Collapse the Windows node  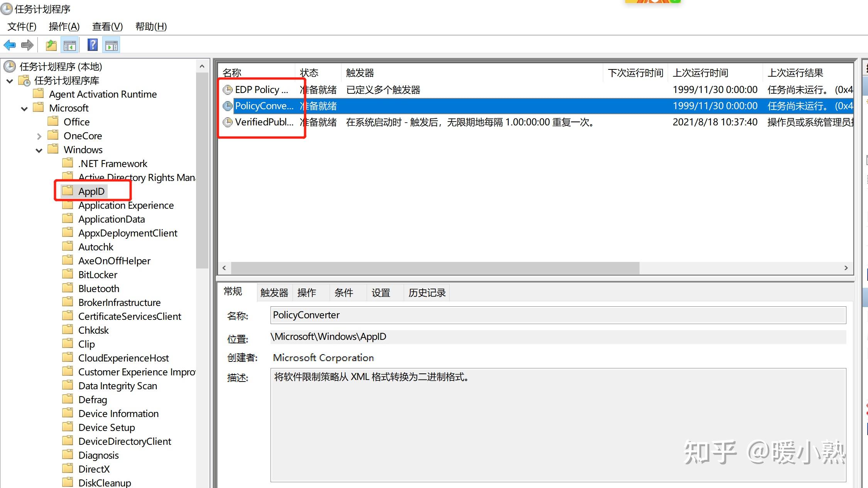[39, 150]
